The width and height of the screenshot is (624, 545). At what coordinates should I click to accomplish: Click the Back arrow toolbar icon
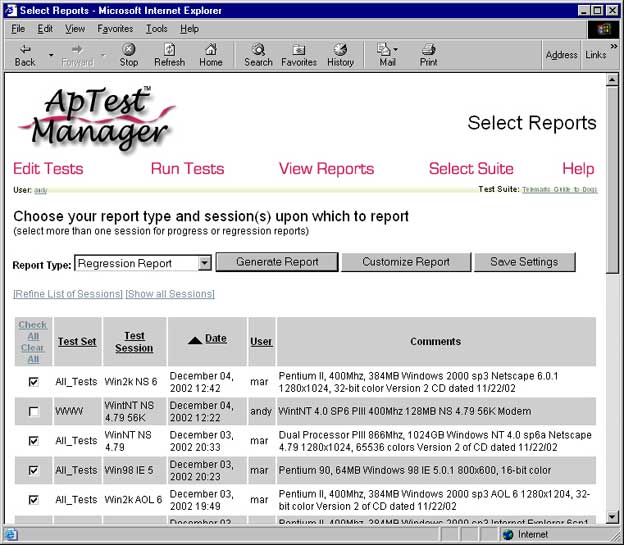(x=25, y=49)
